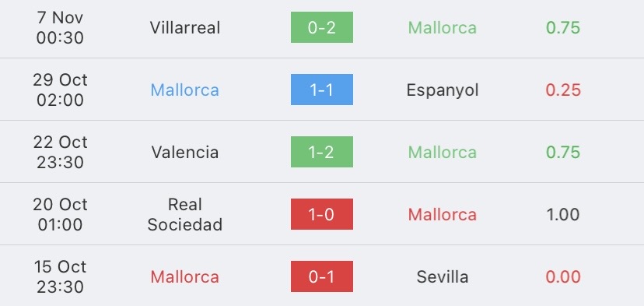Open the 0-1 Mallorca vs Sevilla score
This screenshot has height=306, width=644.
click(321, 276)
